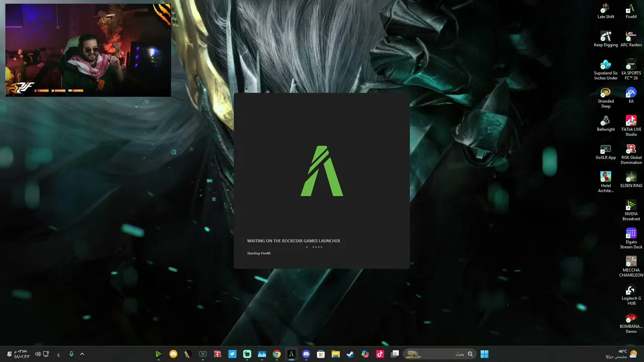Open the Task View taskbar button

(395, 354)
